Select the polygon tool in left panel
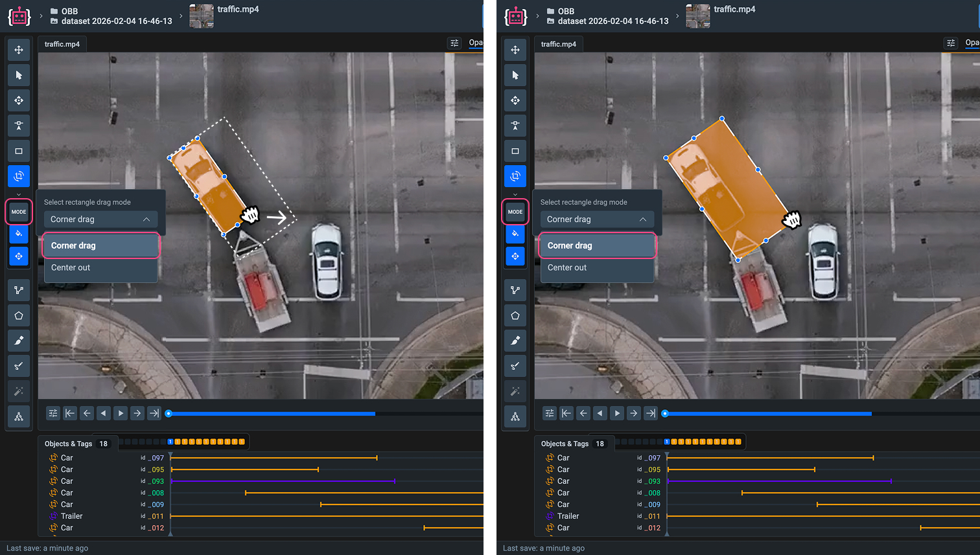 pos(19,315)
